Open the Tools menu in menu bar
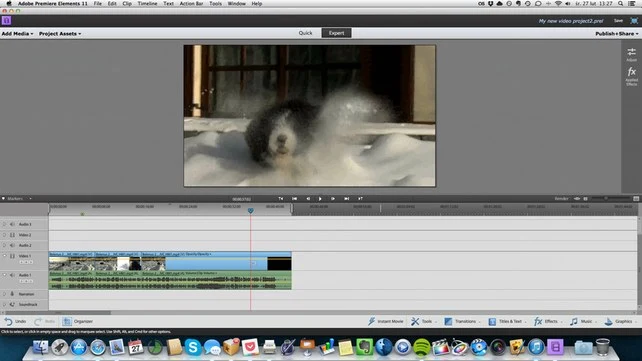 [x=215, y=3]
